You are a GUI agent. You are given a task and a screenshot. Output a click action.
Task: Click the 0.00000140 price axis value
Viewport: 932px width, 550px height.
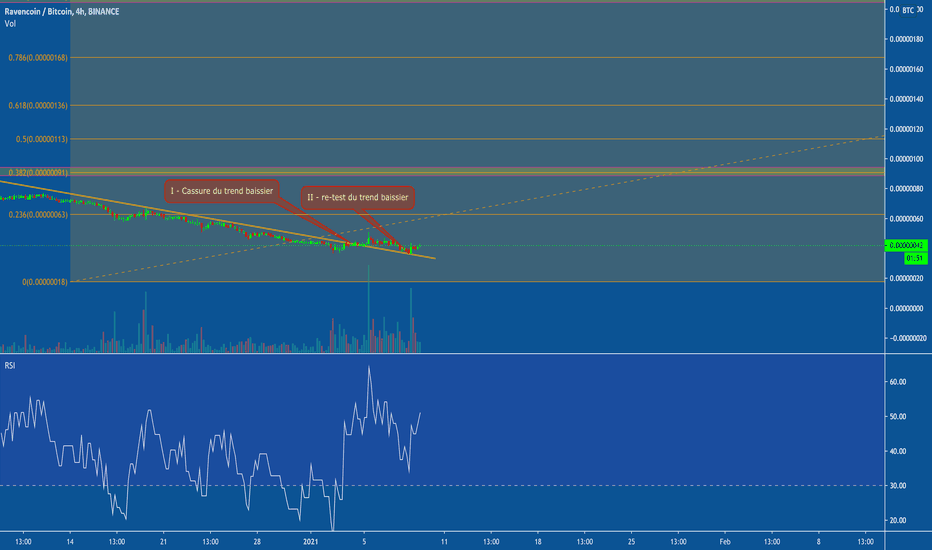[906, 99]
